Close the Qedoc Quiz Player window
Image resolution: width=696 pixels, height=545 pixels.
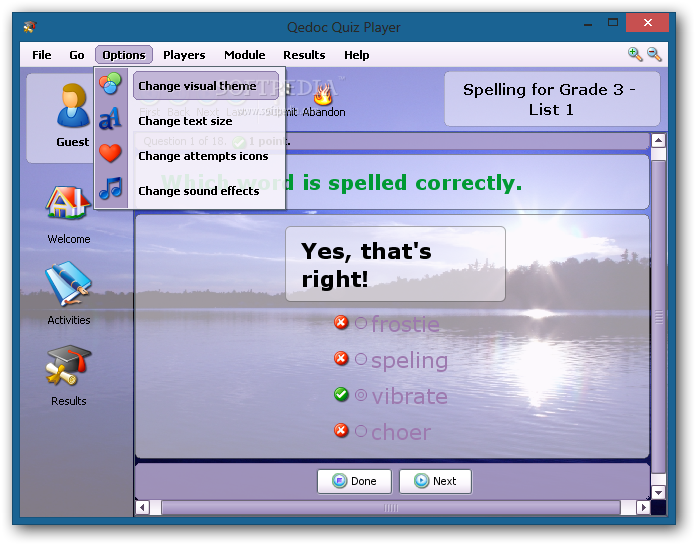tap(648, 23)
